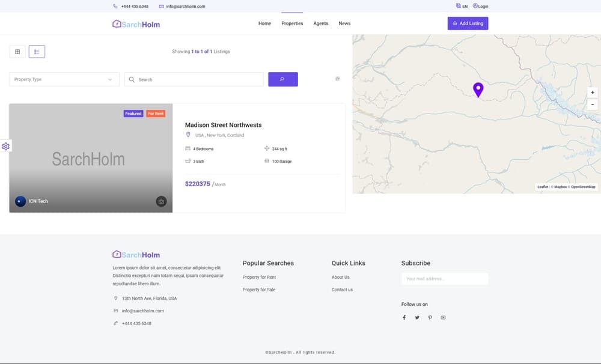Click the purple map location pin
Image resolution: width=601 pixels, height=364 pixels.
pyautogui.click(x=478, y=89)
